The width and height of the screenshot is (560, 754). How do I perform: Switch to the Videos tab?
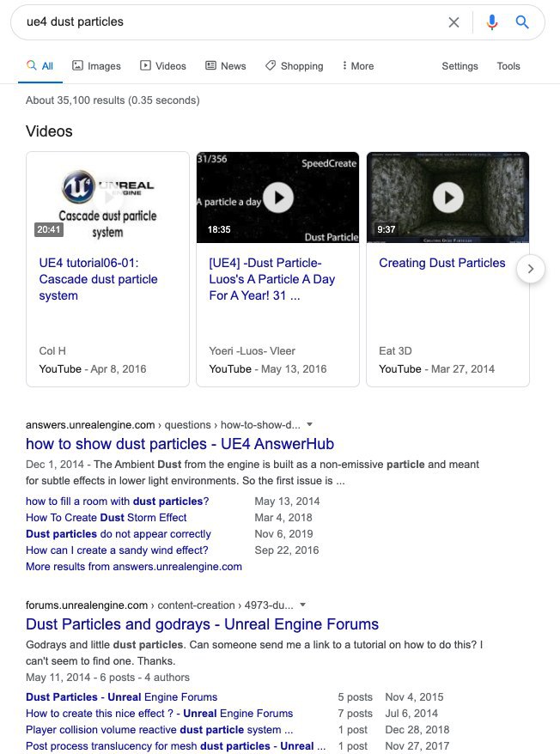pos(162,66)
